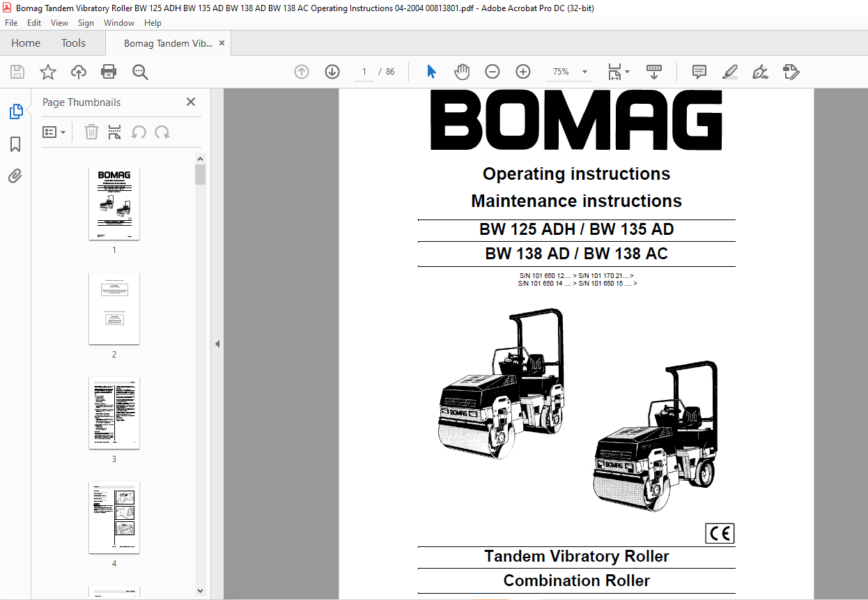
Task: Rotate page counterclockwise in thumbnails panel
Action: tap(139, 132)
